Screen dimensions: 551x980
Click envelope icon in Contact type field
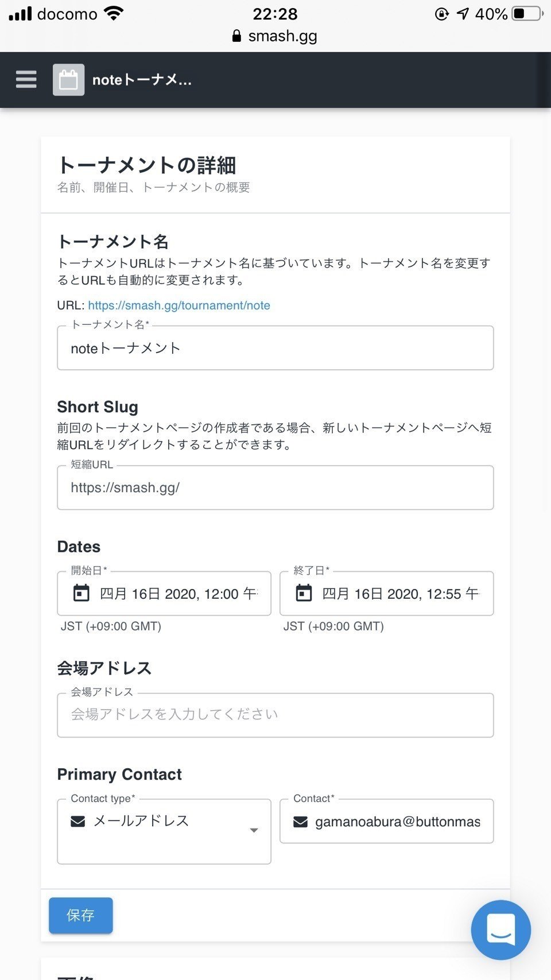pyautogui.click(x=77, y=822)
